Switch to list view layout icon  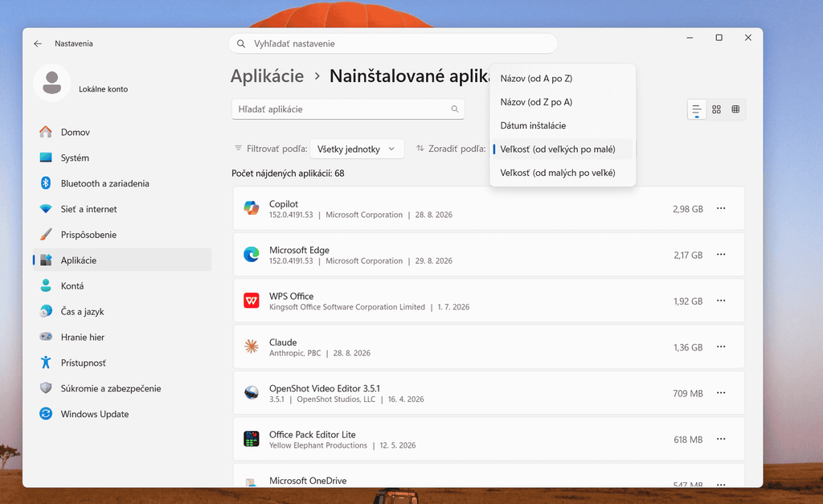697,109
